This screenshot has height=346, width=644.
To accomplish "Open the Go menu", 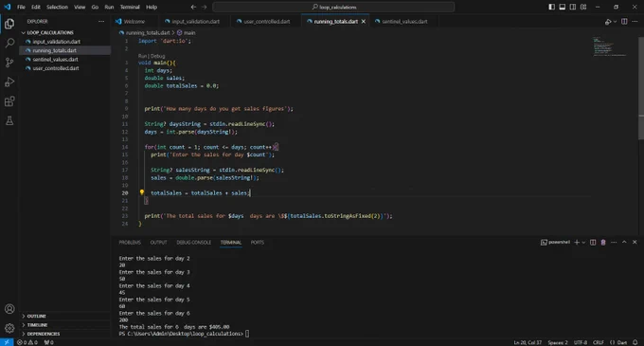I will tap(95, 7).
